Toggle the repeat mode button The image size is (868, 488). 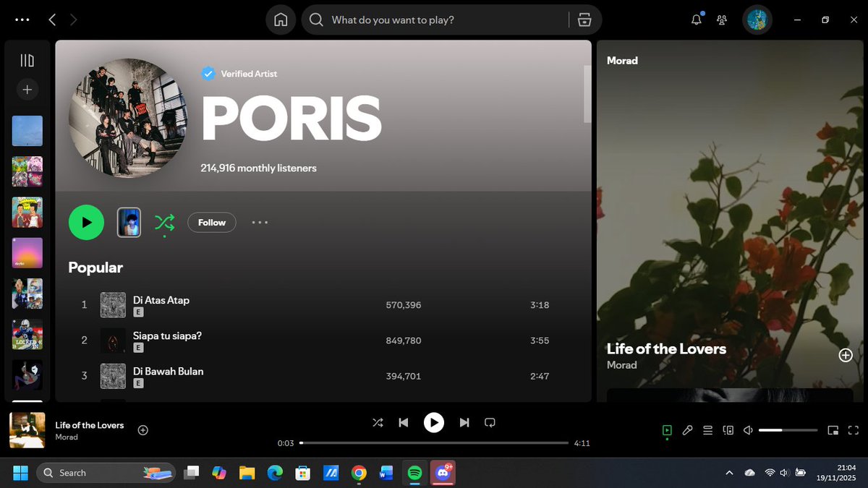(490, 422)
